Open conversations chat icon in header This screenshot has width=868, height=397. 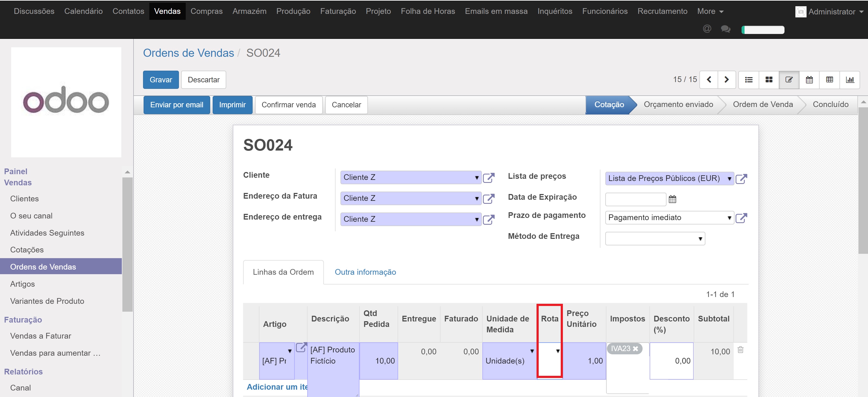[x=726, y=29]
